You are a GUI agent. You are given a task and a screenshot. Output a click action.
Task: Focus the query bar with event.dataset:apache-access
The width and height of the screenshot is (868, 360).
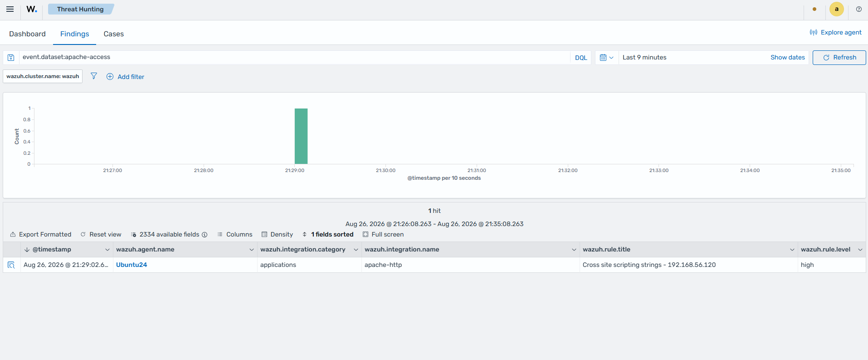295,57
